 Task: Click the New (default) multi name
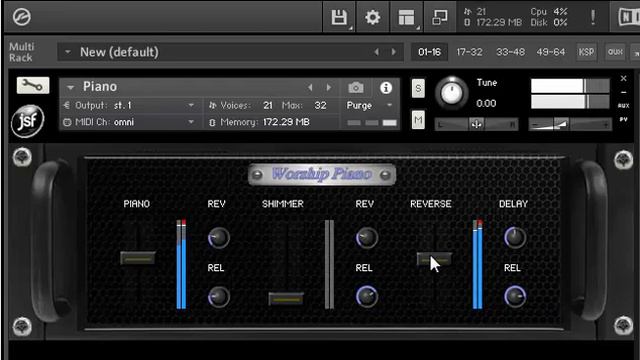[x=119, y=52]
